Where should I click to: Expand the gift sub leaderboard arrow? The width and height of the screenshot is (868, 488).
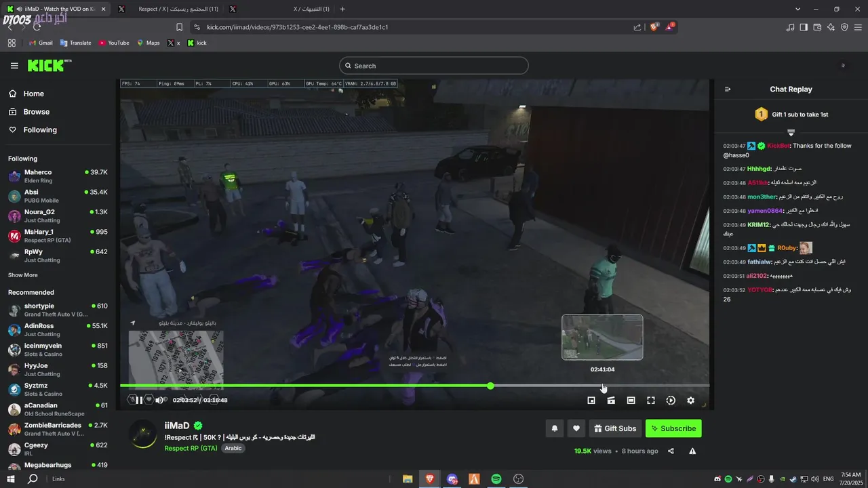click(x=791, y=132)
